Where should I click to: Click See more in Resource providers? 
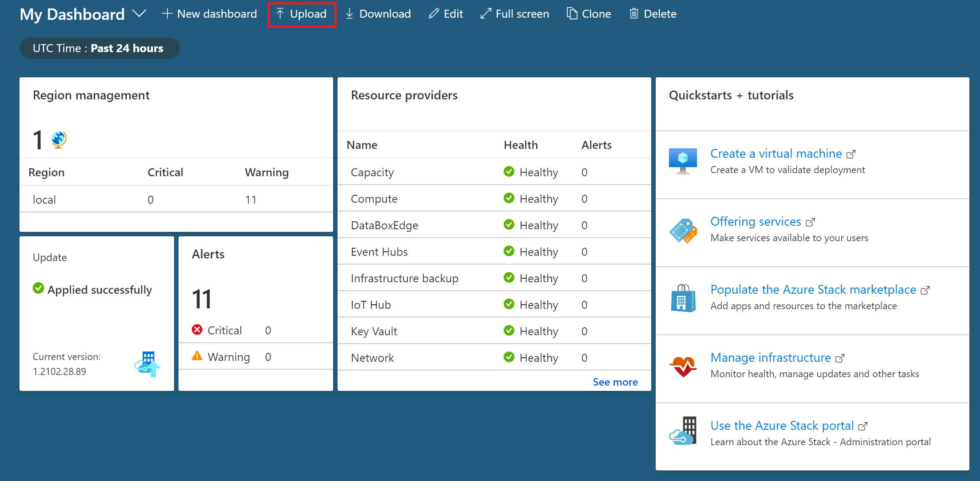[x=615, y=382]
